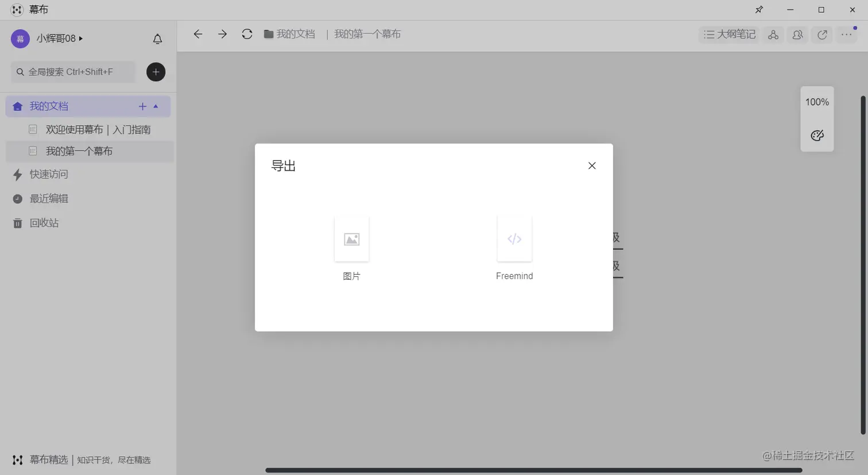Screen dimensions: 868x475
Task: Open the collaborators panel icon
Action: (x=797, y=34)
